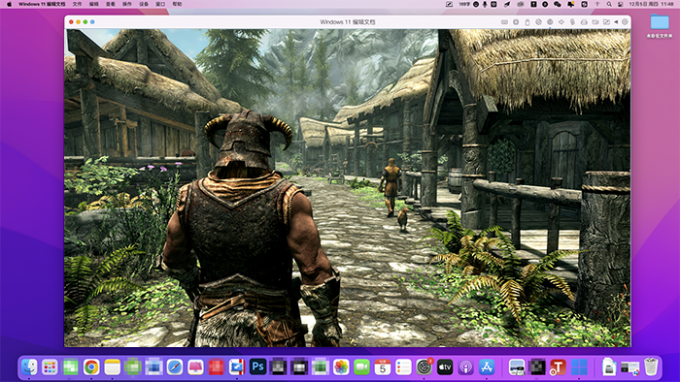Open the Windows 11 编辑文档 app menu
Screen dimensions: 680x382
click(x=42, y=4)
